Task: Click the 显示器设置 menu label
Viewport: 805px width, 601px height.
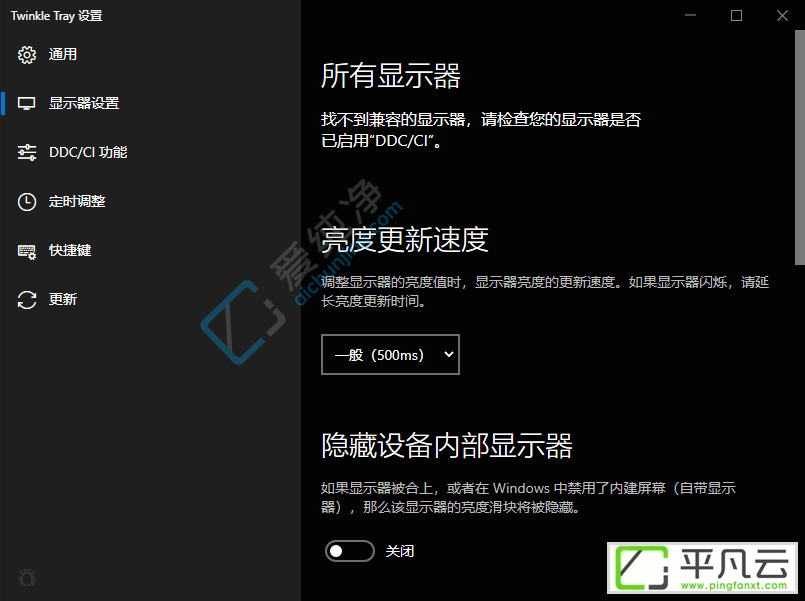Action: point(84,104)
